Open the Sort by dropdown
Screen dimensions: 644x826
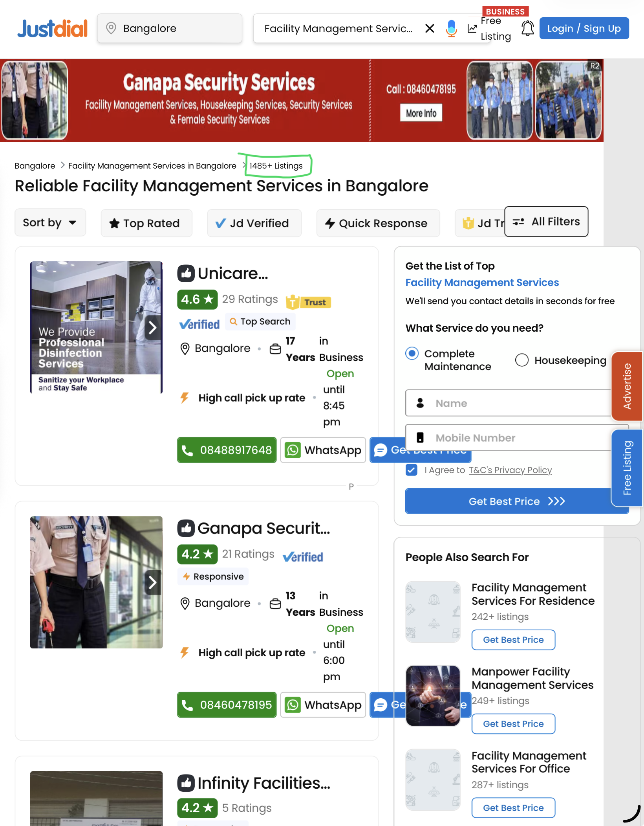tap(50, 223)
